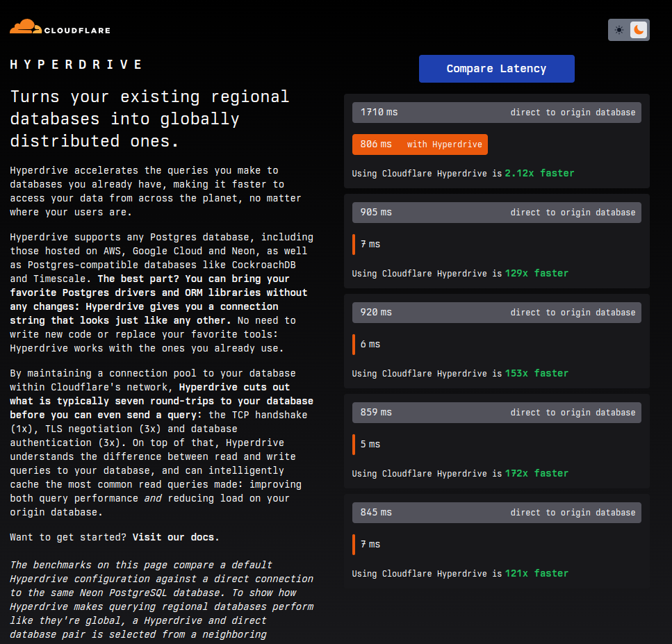Select the dark mode moon icon
Image resolution: width=672 pixels, height=644 pixels.
(639, 30)
